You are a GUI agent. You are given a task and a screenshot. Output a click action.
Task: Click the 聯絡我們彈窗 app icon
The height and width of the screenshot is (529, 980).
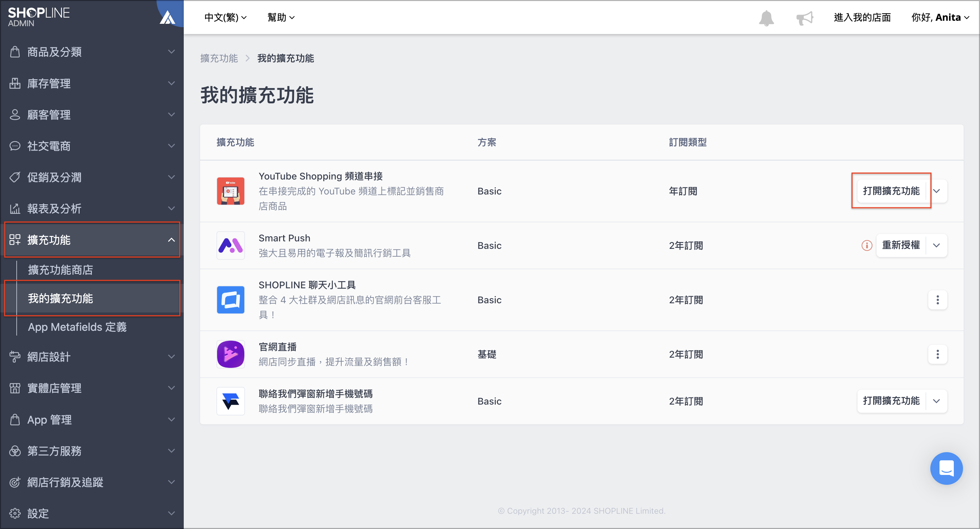[x=231, y=401]
